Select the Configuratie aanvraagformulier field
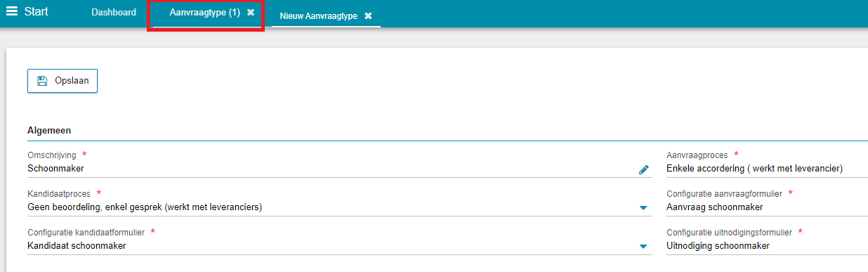The height and width of the screenshot is (272, 868). tap(767, 207)
